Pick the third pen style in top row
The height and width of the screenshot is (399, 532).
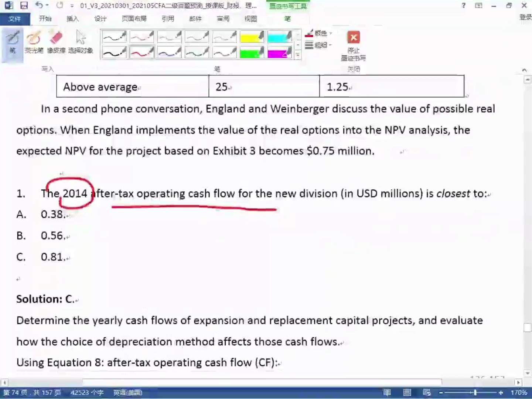[169, 37]
